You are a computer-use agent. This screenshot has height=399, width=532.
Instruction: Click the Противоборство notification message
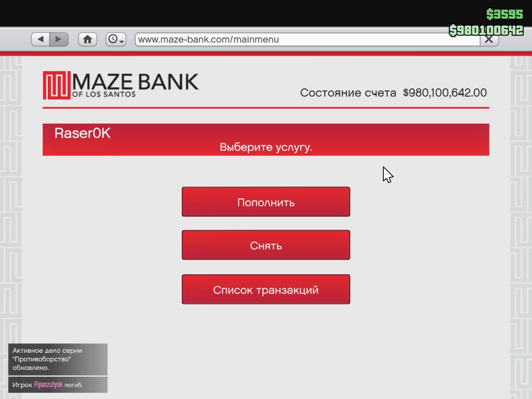click(58, 360)
